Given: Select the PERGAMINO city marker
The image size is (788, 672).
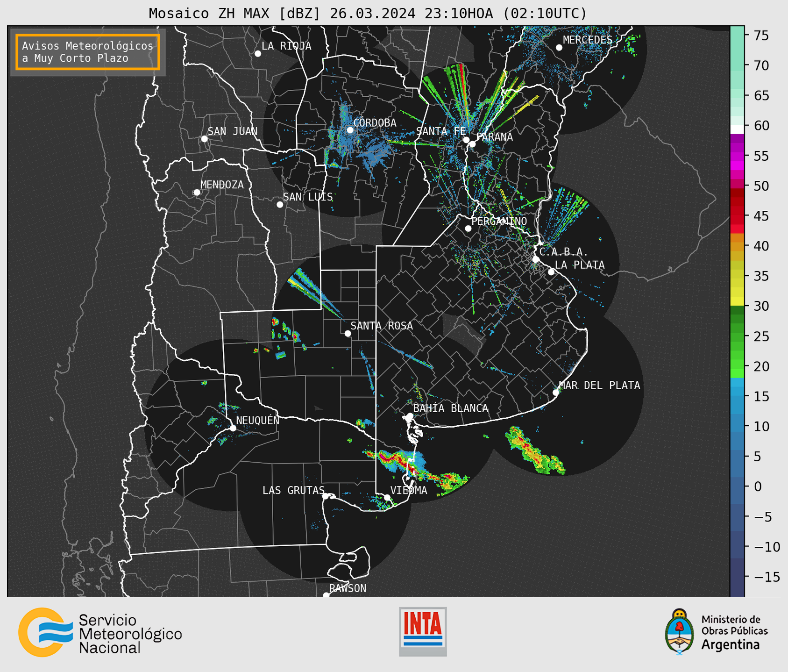Looking at the screenshot, I should [x=468, y=229].
